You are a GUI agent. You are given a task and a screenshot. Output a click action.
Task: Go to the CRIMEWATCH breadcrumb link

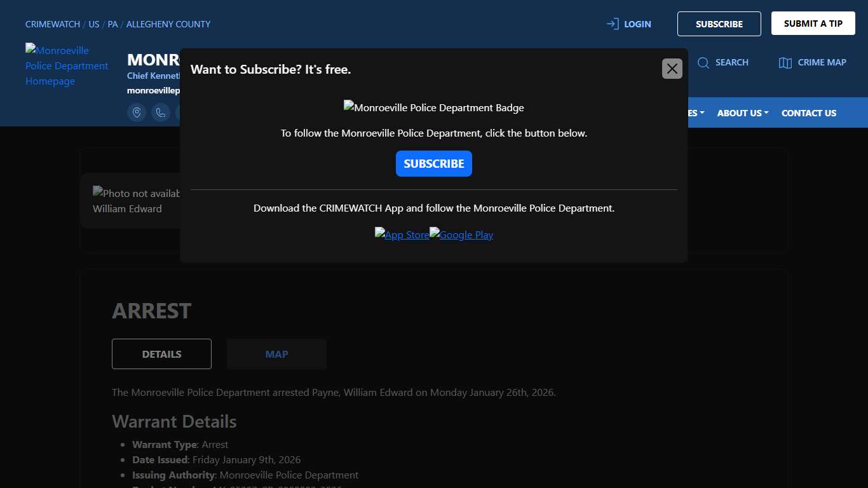53,24
